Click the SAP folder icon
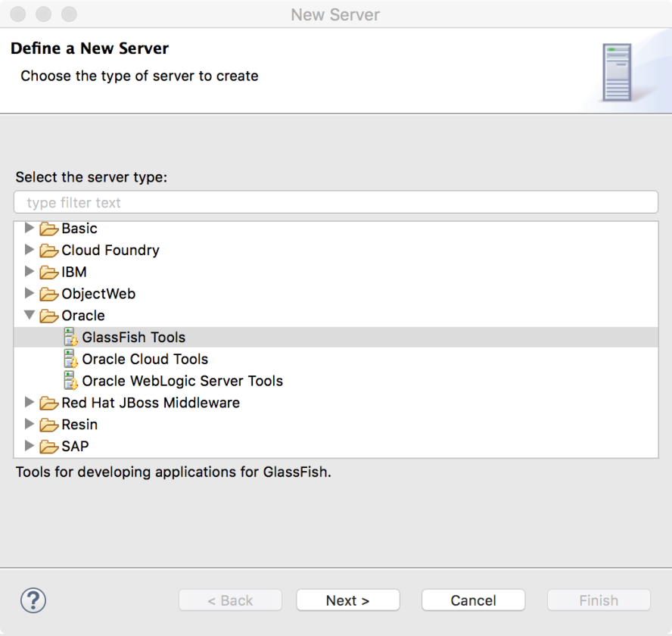This screenshot has width=672, height=636. [49, 447]
